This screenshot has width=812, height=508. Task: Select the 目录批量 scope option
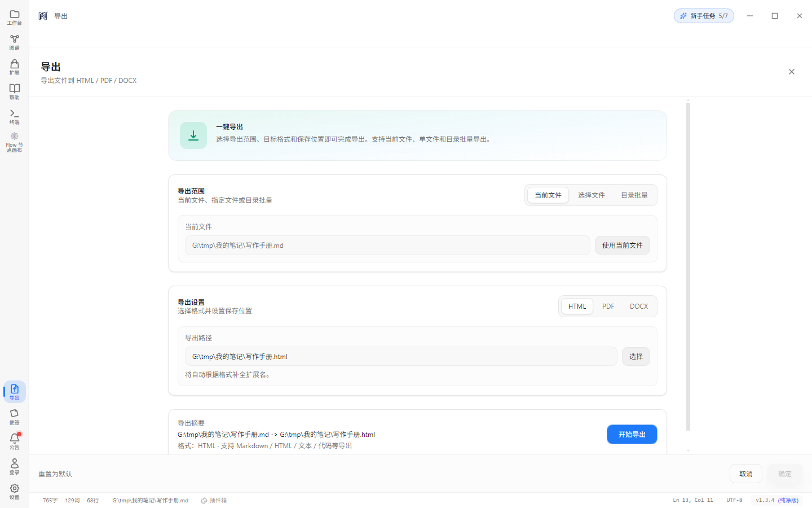(x=634, y=195)
